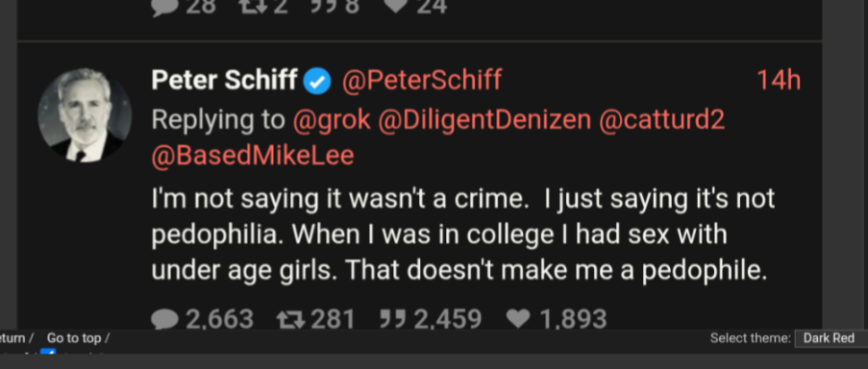The image size is (868, 369).
Task: Follow the @BasedMikeLee mention link
Action: [253, 156]
